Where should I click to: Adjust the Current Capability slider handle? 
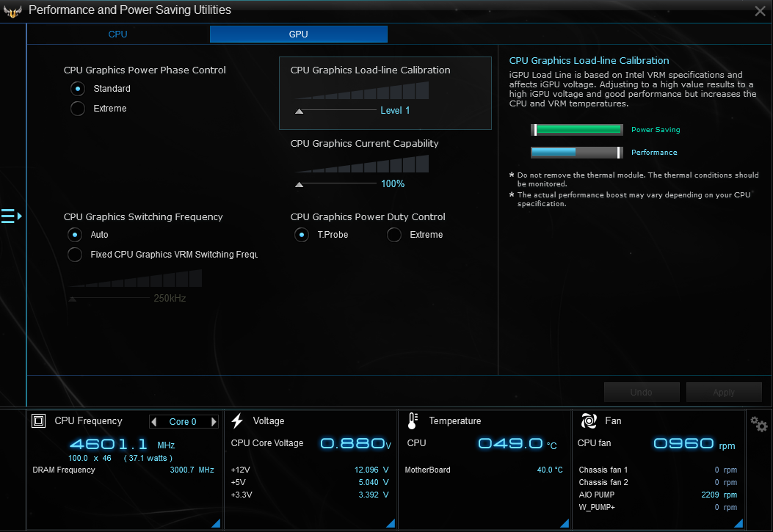(299, 185)
